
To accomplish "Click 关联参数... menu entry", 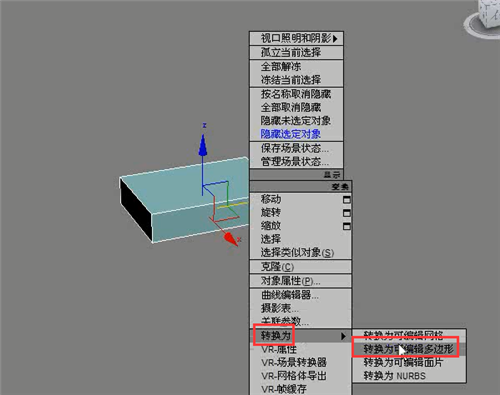I will click(301, 321).
